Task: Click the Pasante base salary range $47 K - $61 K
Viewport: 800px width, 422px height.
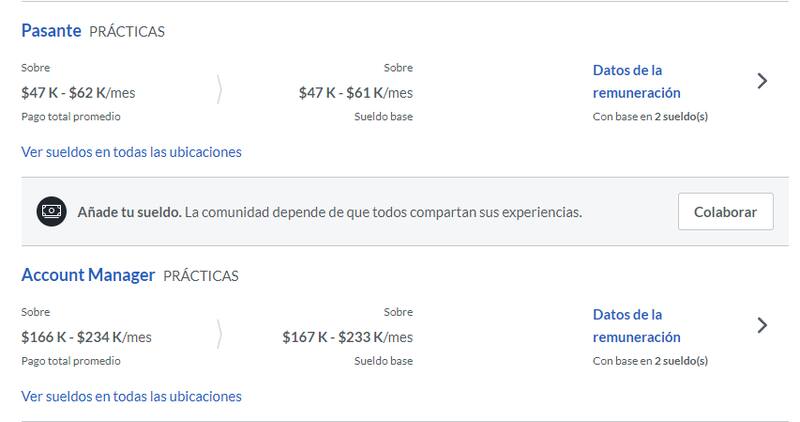Action: pos(355,93)
